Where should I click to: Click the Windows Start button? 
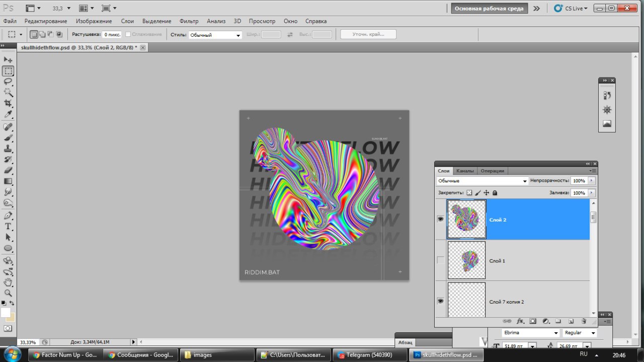11,353
